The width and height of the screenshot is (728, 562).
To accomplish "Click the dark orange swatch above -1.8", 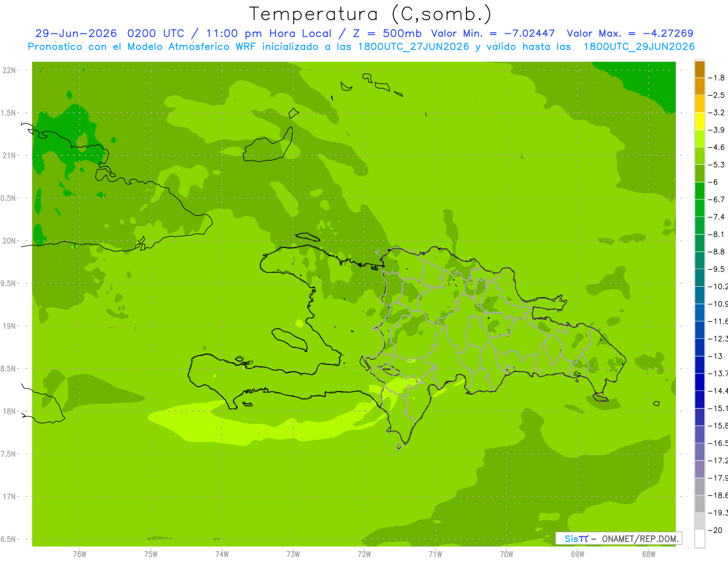I will click(x=699, y=69).
